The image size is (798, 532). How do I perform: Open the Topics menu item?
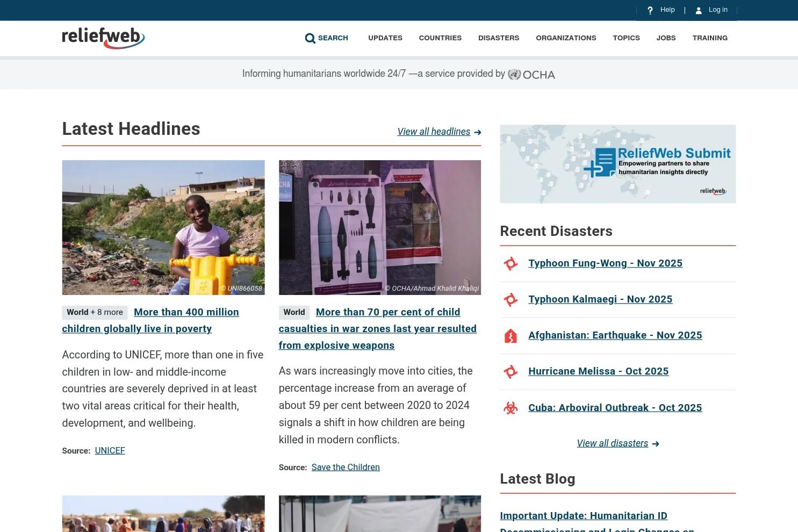pos(626,38)
